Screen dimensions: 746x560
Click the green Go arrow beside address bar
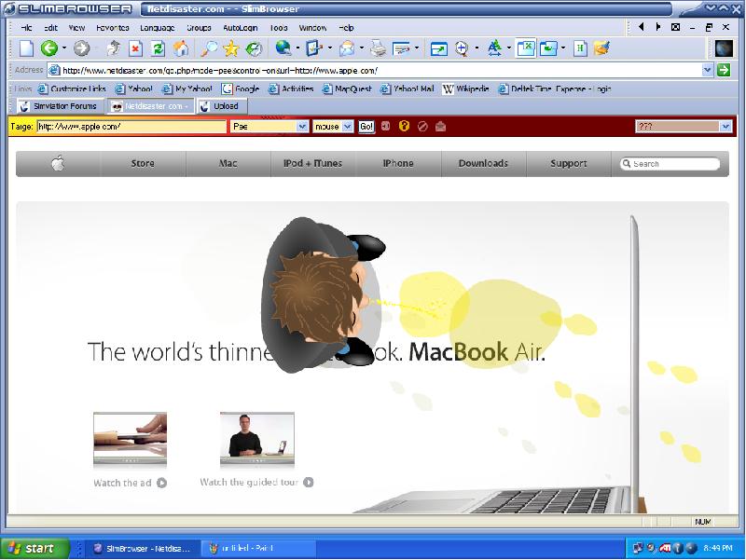click(724, 70)
